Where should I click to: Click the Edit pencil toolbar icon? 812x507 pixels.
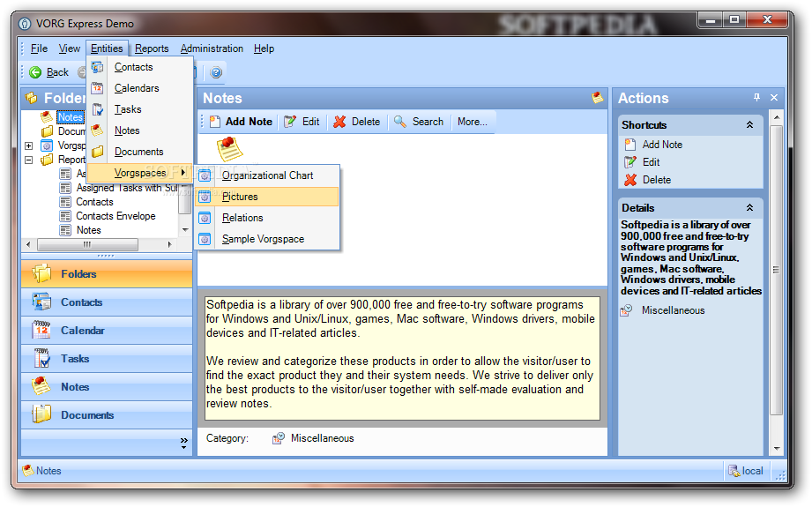[x=290, y=122]
